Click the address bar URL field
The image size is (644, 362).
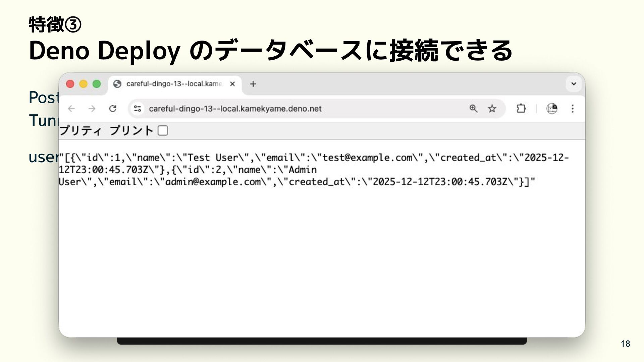coord(235,109)
